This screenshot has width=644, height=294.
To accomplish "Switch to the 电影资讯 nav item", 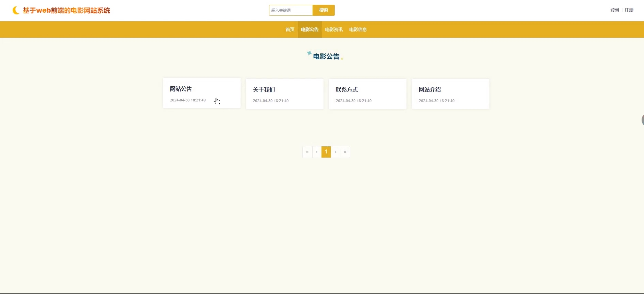I will tap(334, 29).
